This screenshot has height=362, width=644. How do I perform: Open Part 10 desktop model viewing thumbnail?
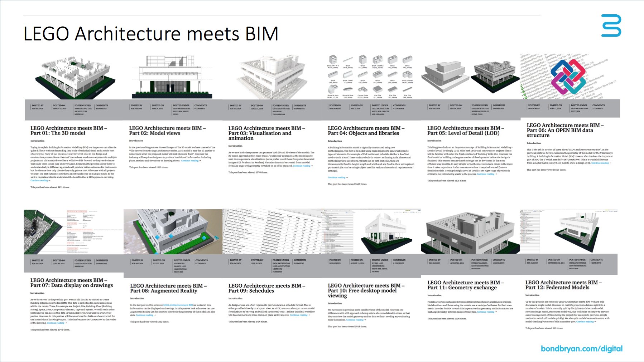click(371, 231)
